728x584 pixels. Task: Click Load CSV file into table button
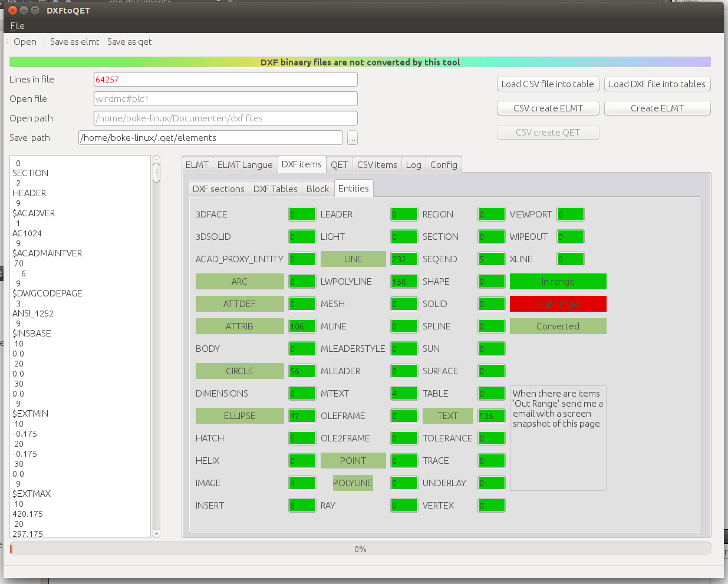pyautogui.click(x=548, y=84)
